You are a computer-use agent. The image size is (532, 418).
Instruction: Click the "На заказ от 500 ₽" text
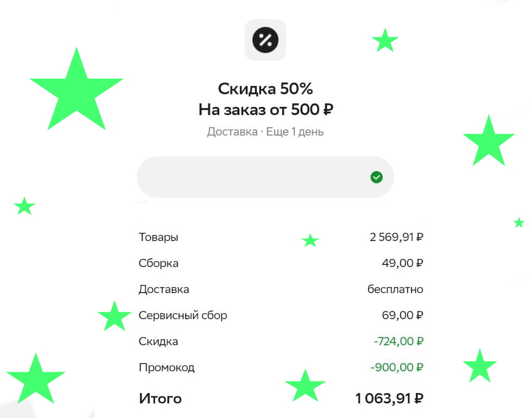point(265,110)
